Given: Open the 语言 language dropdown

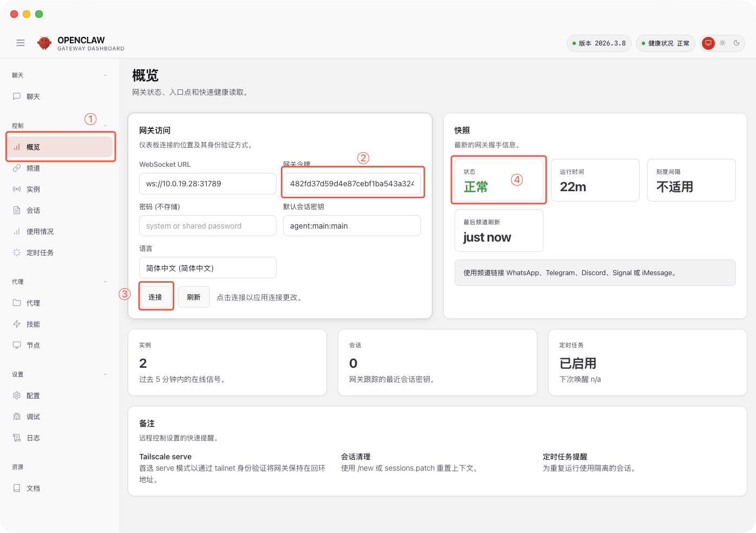Looking at the screenshot, I should tap(207, 268).
